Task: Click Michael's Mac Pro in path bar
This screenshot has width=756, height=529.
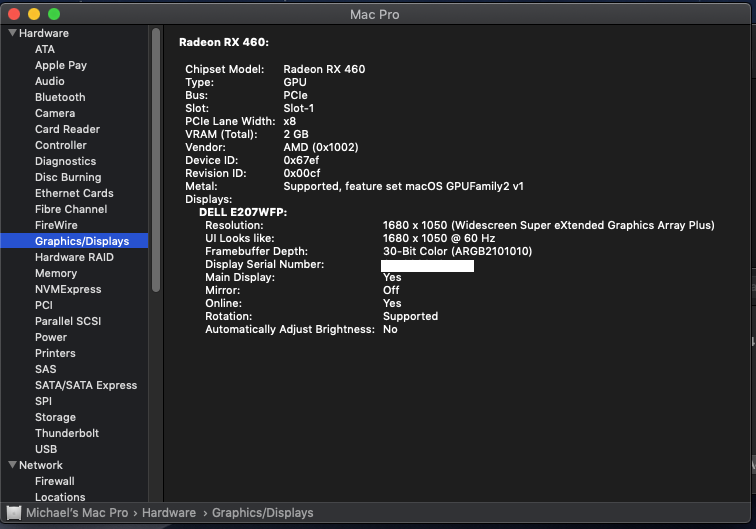Action: 77,513
